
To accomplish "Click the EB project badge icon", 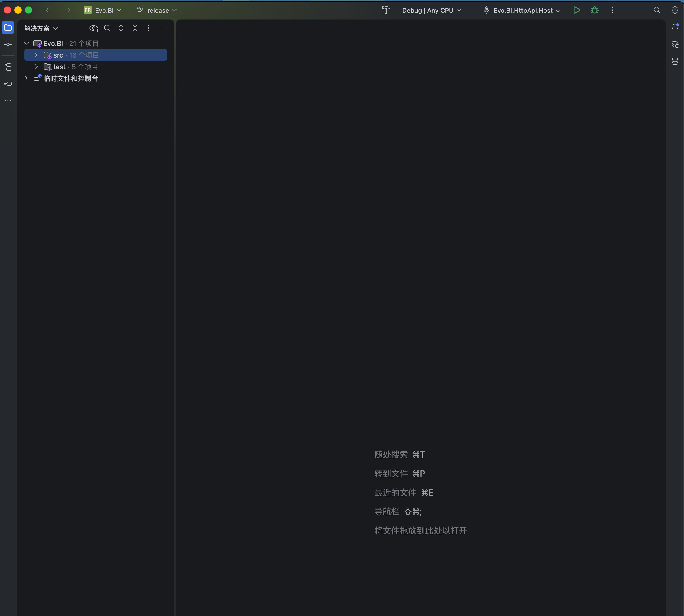I will click(88, 10).
